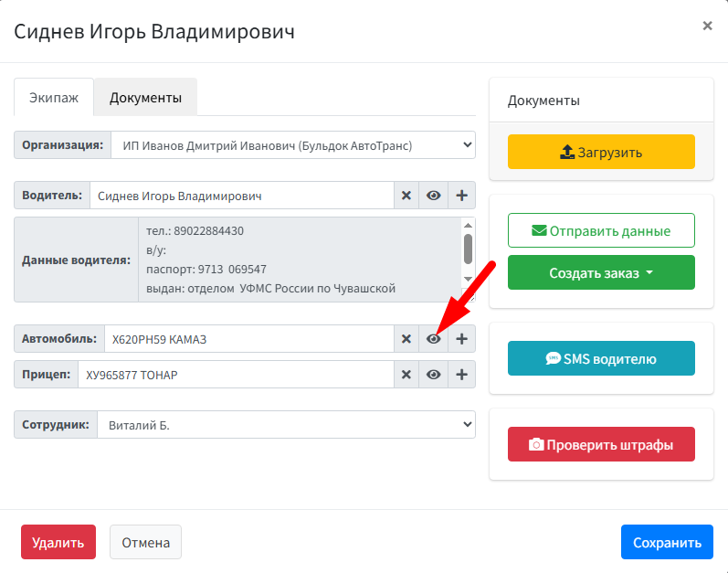Image resolution: width=728 pixels, height=573 pixels.
Task: View driver details via eye icon
Action: coord(434,196)
